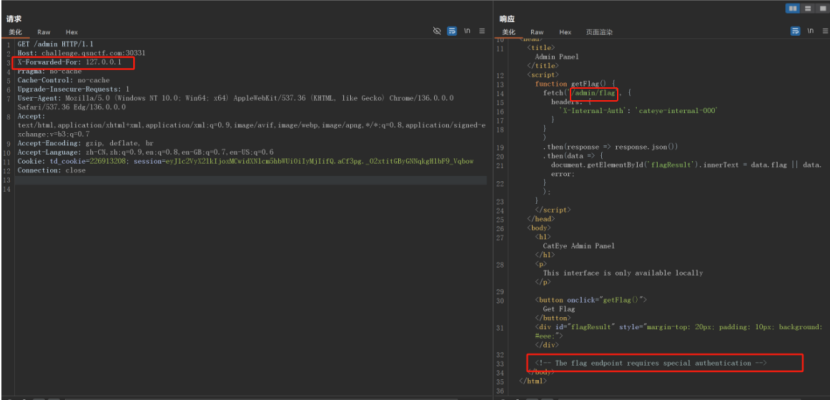The width and height of the screenshot is (831, 400).
Task: Click the Get Flag text in response
Action: coord(559,309)
